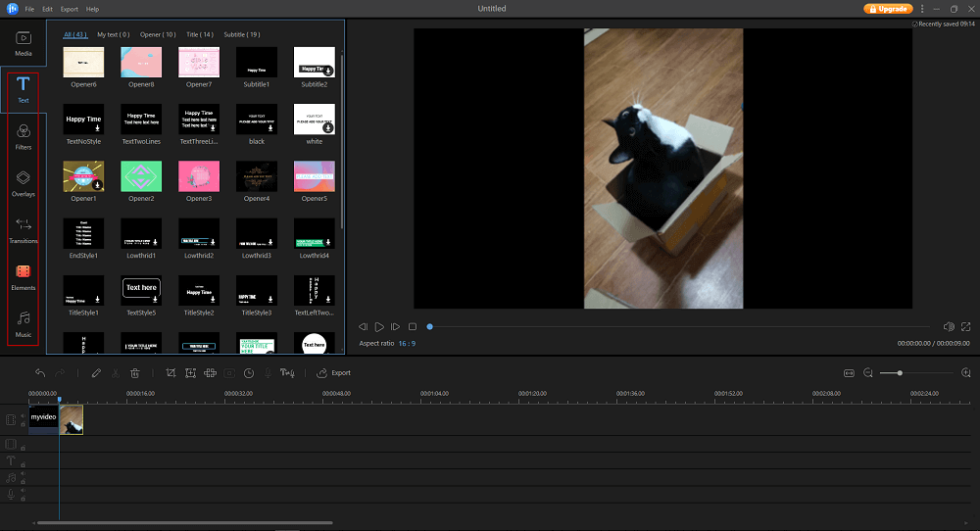Screen dimensions: 980x531
Task: Mute the video track with speaker icon
Action: 23,415
